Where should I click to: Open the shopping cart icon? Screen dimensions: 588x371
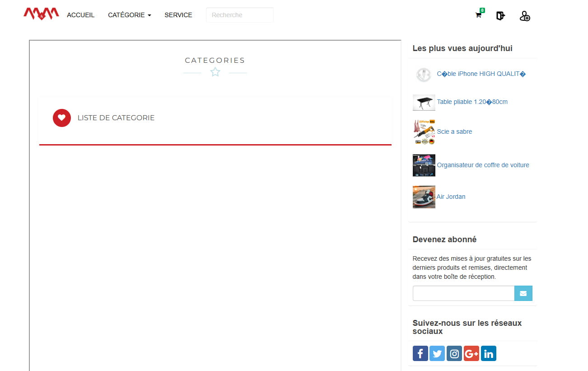click(x=478, y=15)
